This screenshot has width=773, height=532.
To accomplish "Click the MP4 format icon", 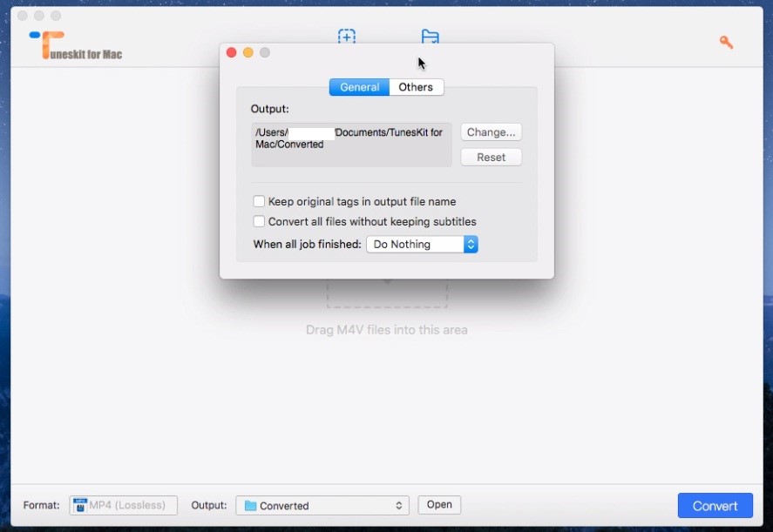I will (x=79, y=505).
